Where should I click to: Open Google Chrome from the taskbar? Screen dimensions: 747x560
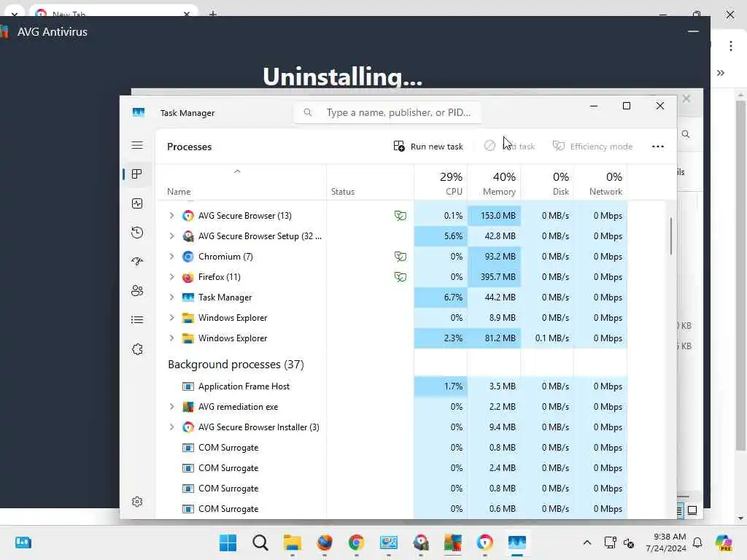(x=356, y=542)
